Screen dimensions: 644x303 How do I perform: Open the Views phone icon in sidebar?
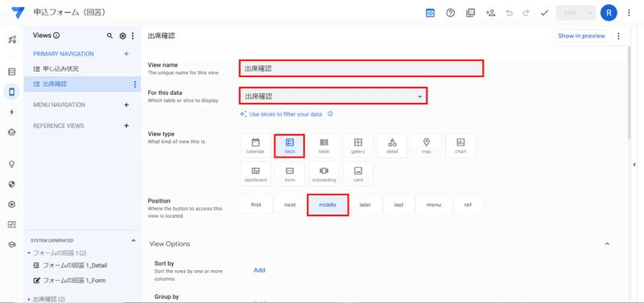point(12,92)
